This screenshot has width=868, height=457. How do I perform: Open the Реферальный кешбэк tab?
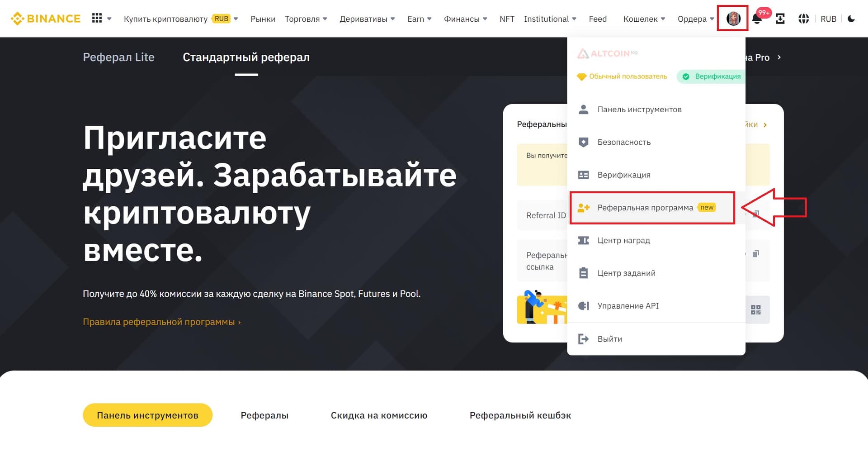coord(520,415)
